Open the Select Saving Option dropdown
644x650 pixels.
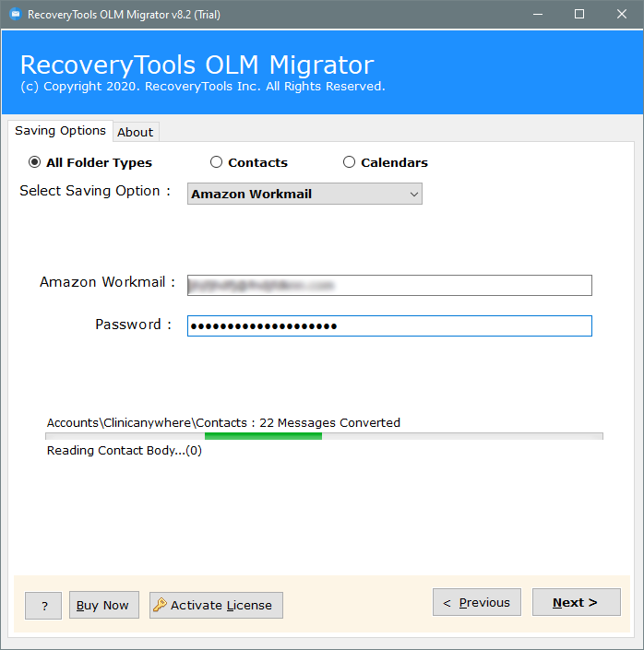point(304,194)
